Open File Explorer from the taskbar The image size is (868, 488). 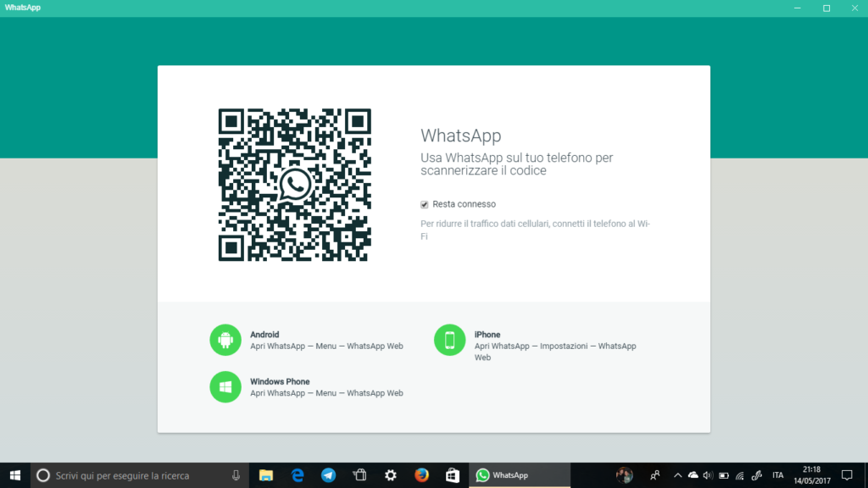pyautogui.click(x=266, y=475)
